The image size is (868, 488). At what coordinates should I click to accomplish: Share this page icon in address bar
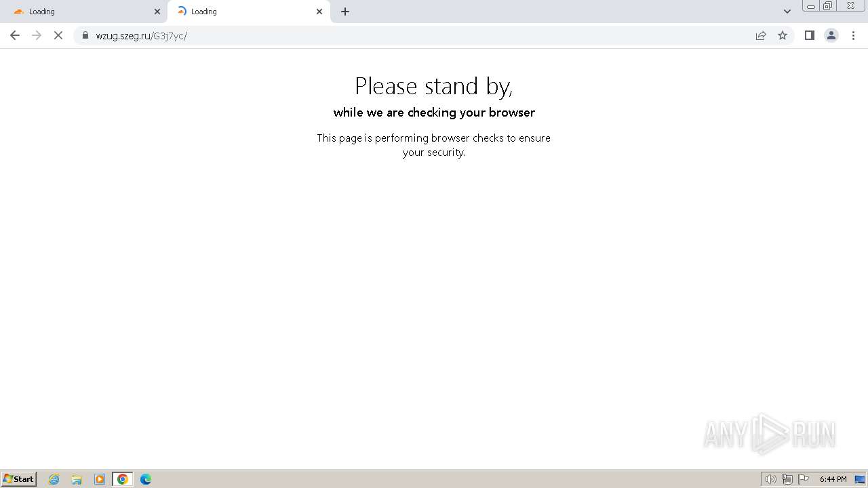click(x=761, y=35)
